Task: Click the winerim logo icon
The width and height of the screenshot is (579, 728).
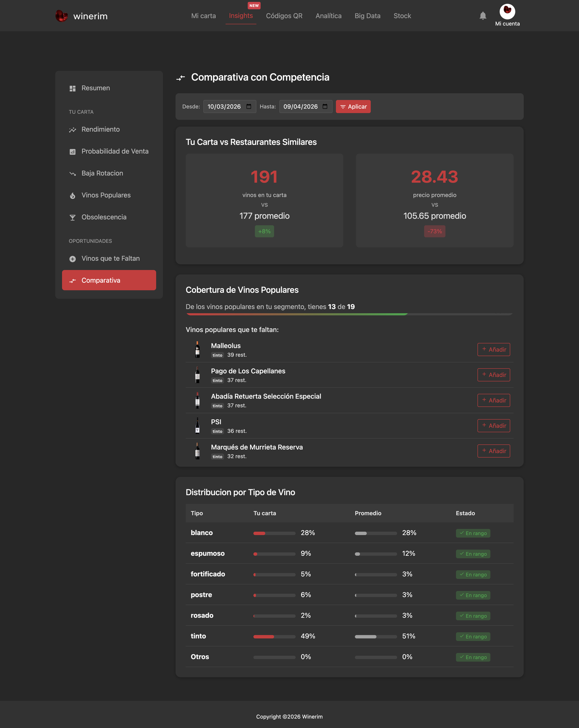Action: (x=61, y=16)
